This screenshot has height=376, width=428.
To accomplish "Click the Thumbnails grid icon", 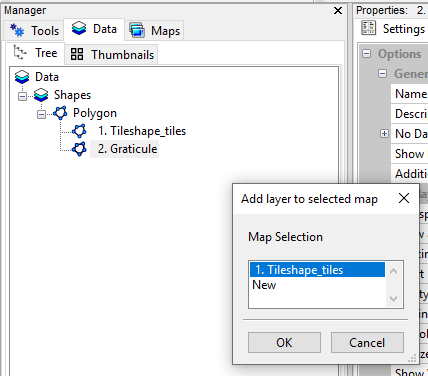I will (x=77, y=54).
